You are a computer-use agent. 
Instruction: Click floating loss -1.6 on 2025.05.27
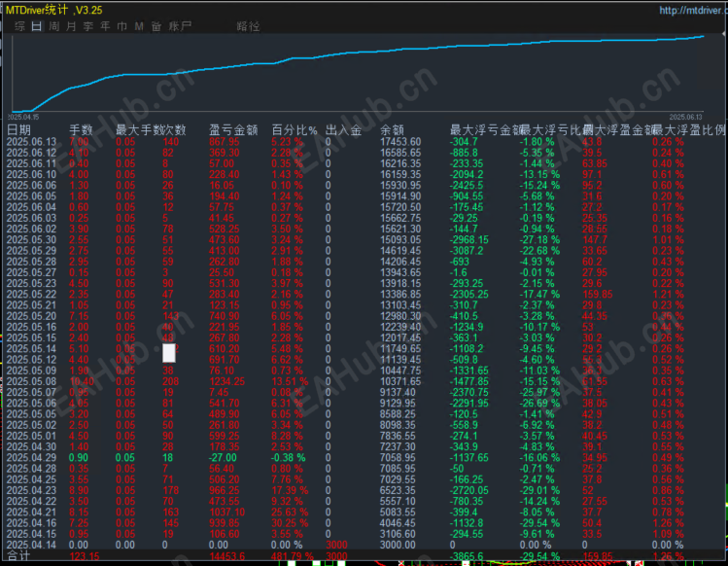(x=458, y=272)
